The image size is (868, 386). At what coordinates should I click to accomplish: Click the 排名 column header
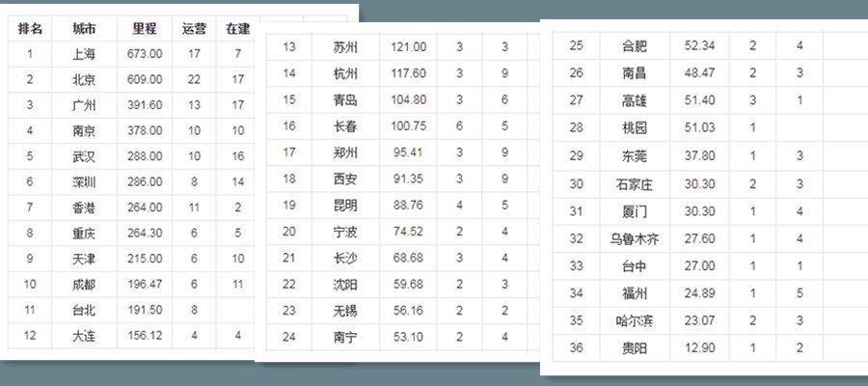click(x=30, y=29)
